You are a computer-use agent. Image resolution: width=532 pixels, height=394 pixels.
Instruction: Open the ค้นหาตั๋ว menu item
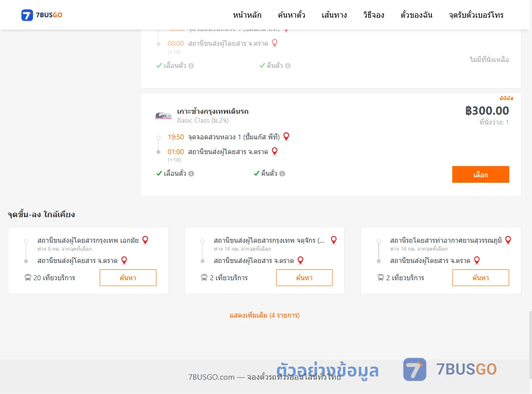(292, 15)
